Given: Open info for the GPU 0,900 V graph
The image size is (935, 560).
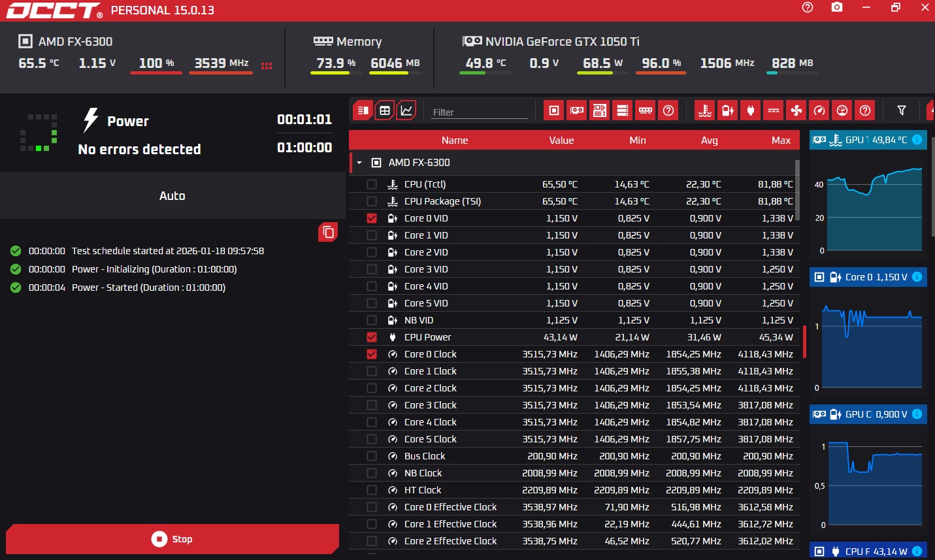Looking at the screenshot, I should tap(917, 414).
